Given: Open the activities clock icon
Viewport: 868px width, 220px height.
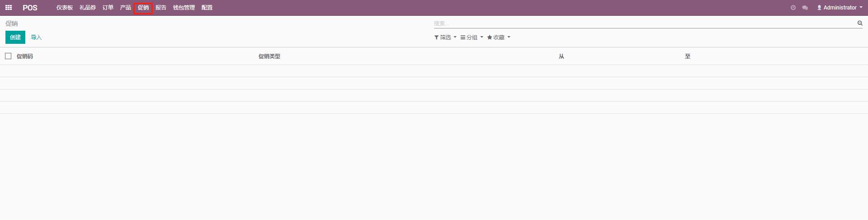Looking at the screenshot, I should pos(793,8).
